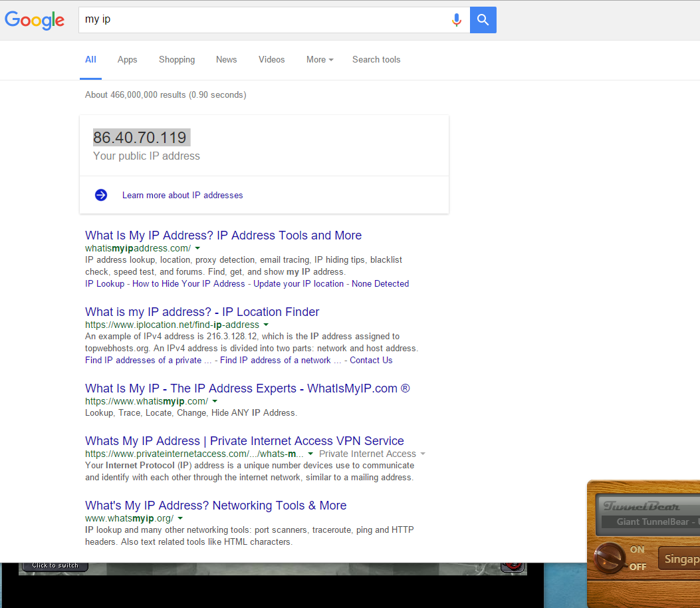Open 'Update your IP location' sitelink
This screenshot has width=700, height=608.
(x=298, y=283)
